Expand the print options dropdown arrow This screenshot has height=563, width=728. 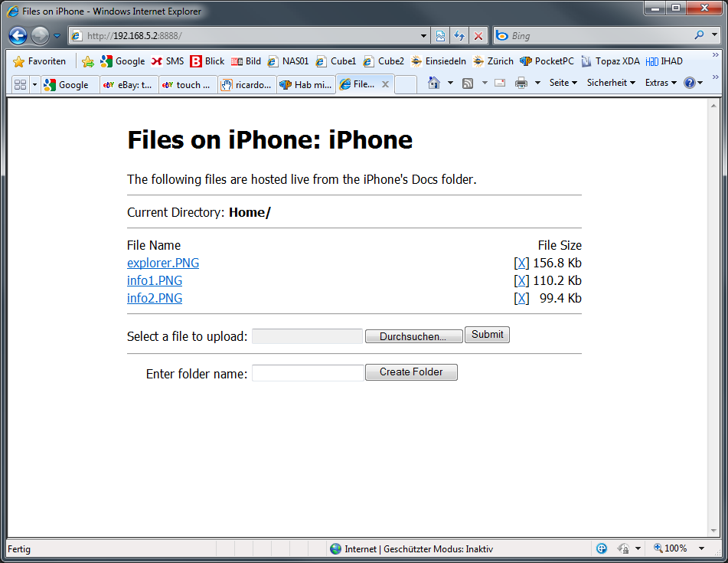coord(537,83)
